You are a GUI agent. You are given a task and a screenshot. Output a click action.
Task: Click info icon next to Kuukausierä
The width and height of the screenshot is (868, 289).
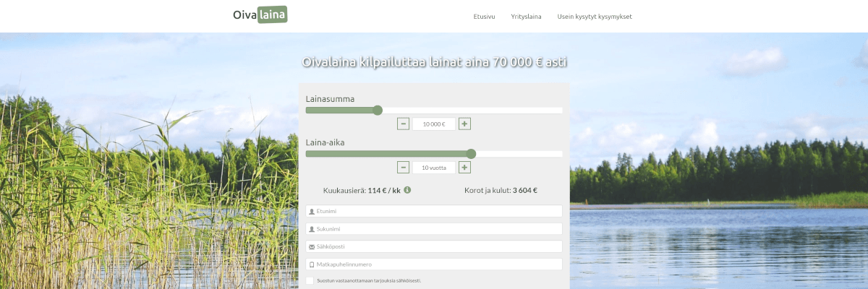click(407, 190)
